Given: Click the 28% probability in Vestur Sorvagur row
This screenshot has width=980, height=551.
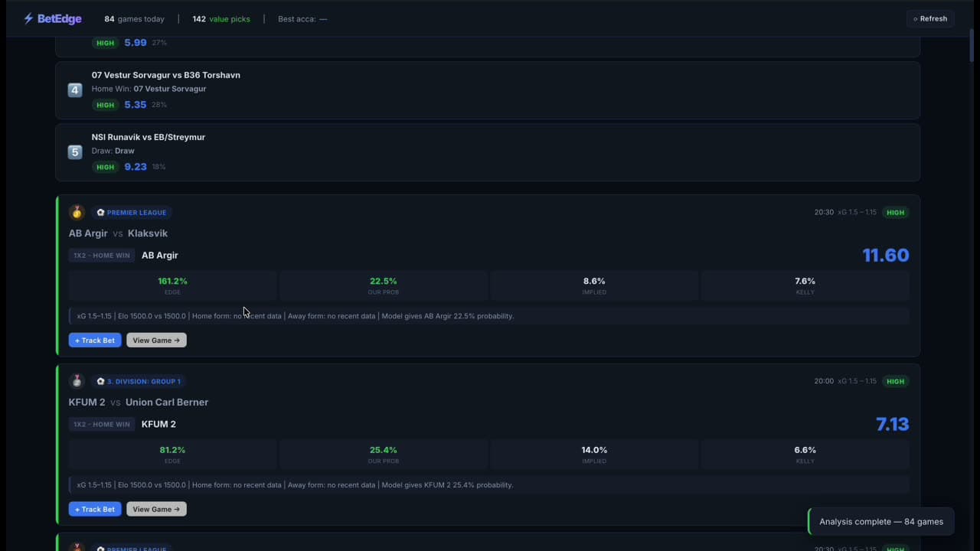Looking at the screenshot, I should [159, 105].
